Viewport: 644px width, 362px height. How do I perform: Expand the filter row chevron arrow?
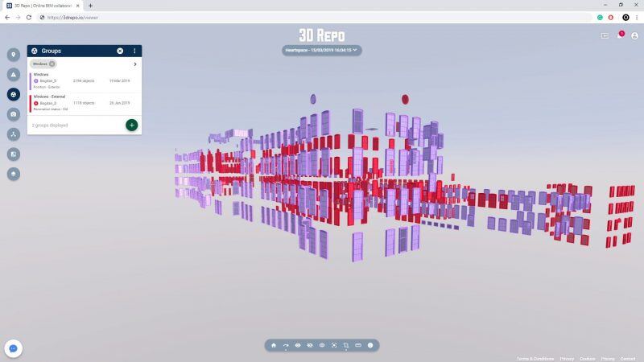pyautogui.click(x=135, y=64)
